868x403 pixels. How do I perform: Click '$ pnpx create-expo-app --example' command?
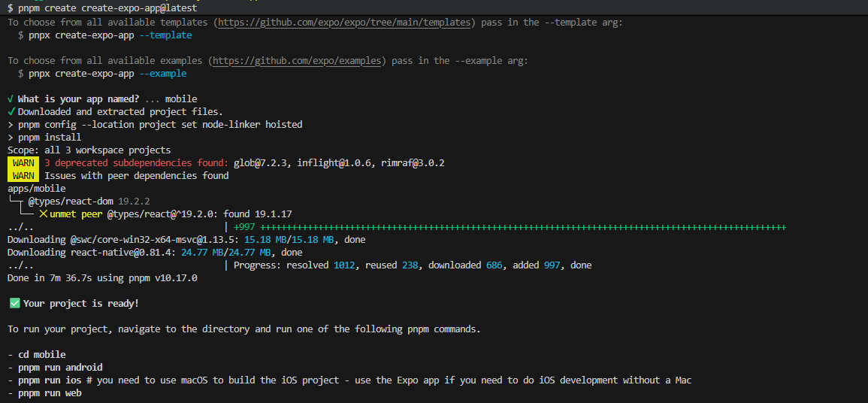(102, 73)
